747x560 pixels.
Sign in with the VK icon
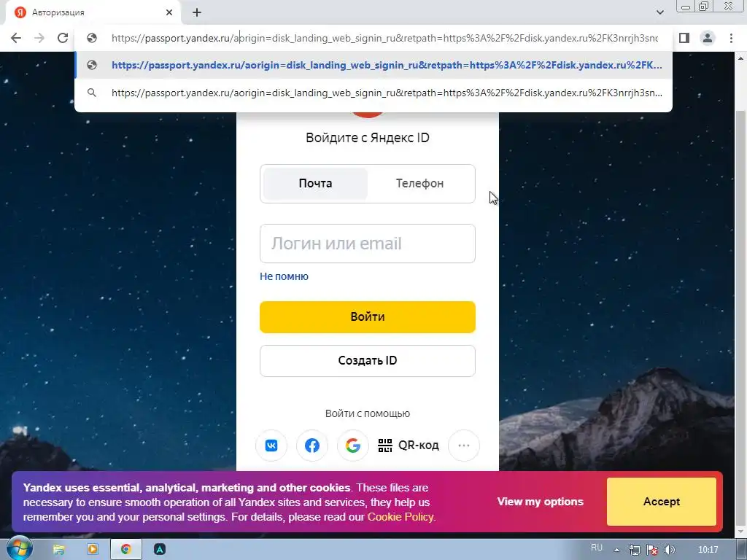pyautogui.click(x=271, y=446)
